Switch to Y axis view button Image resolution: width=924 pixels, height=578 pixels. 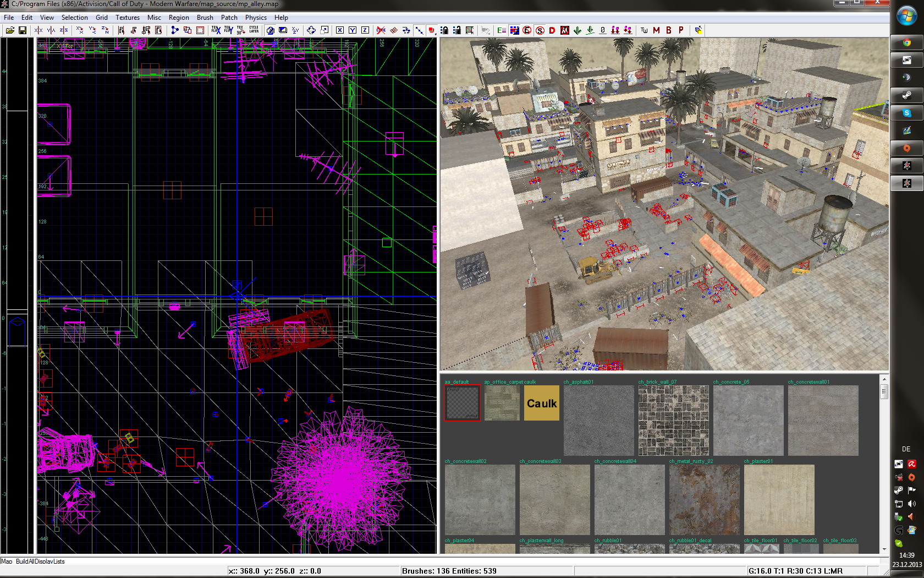(353, 30)
